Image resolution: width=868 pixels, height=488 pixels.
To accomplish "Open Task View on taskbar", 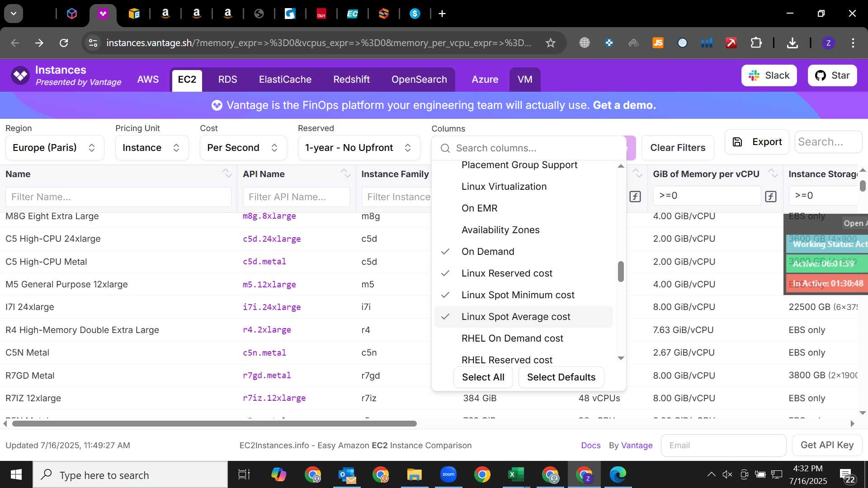I will click(x=244, y=474).
